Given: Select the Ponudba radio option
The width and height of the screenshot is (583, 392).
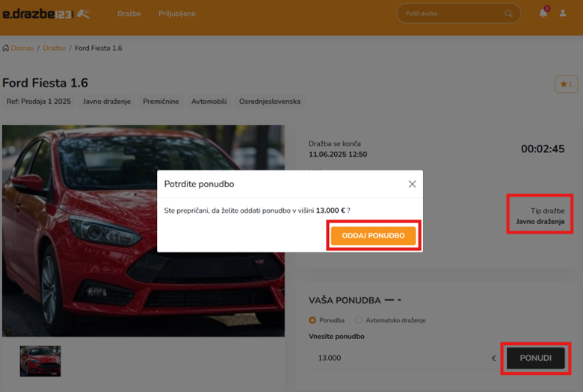Looking at the screenshot, I should pos(312,320).
